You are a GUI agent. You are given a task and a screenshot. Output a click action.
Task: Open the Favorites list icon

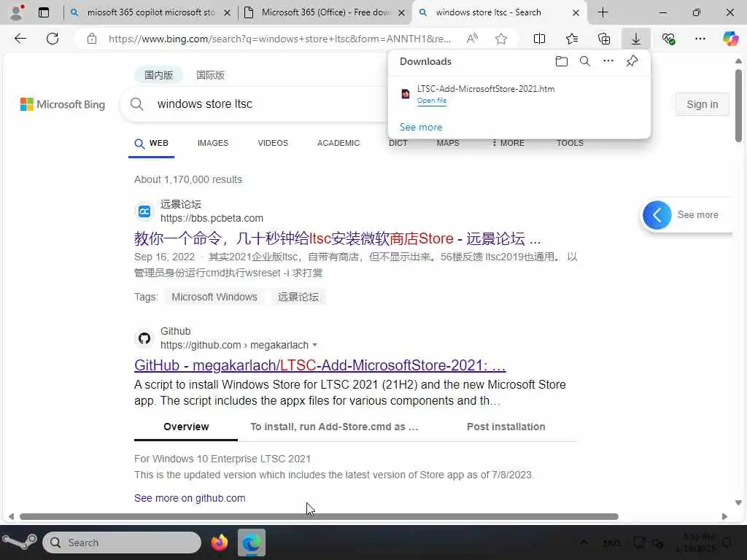572,39
